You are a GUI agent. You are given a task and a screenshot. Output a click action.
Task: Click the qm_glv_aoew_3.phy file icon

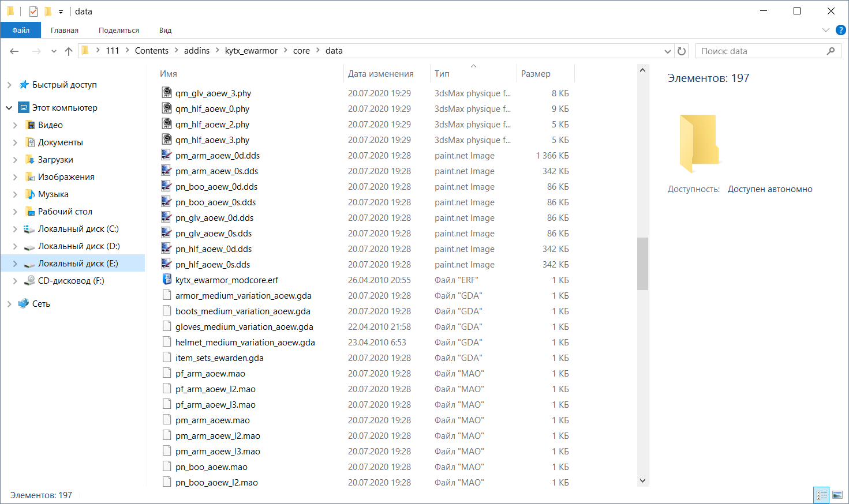pyautogui.click(x=166, y=93)
